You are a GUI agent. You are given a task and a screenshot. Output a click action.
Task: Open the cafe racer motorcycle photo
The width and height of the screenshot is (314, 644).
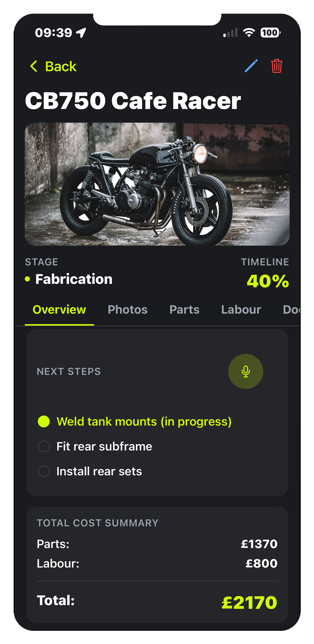[157, 184]
